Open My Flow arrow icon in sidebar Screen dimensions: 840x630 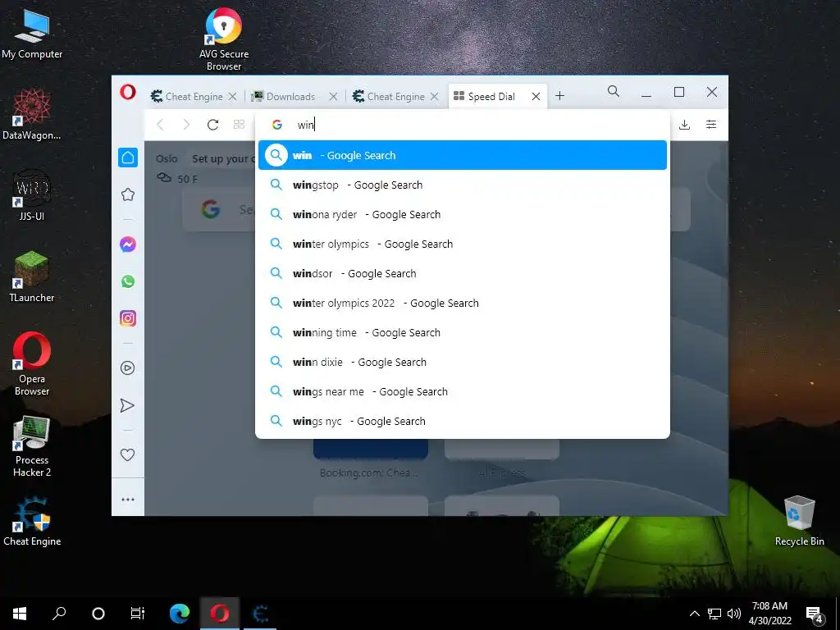click(x=127, y=405)
